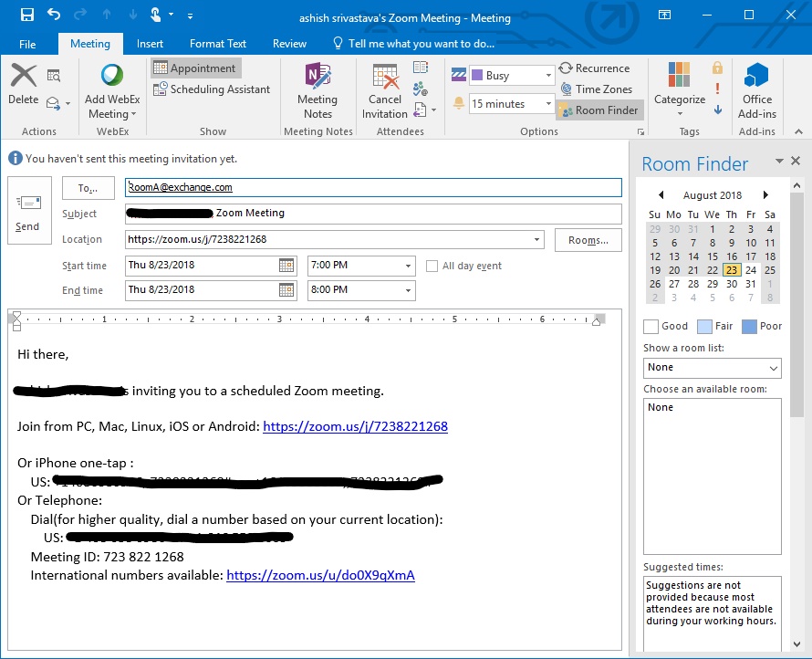Screen dimensions: 812x659
Task: Open the Address Book icon
Action: click(421, 68)
